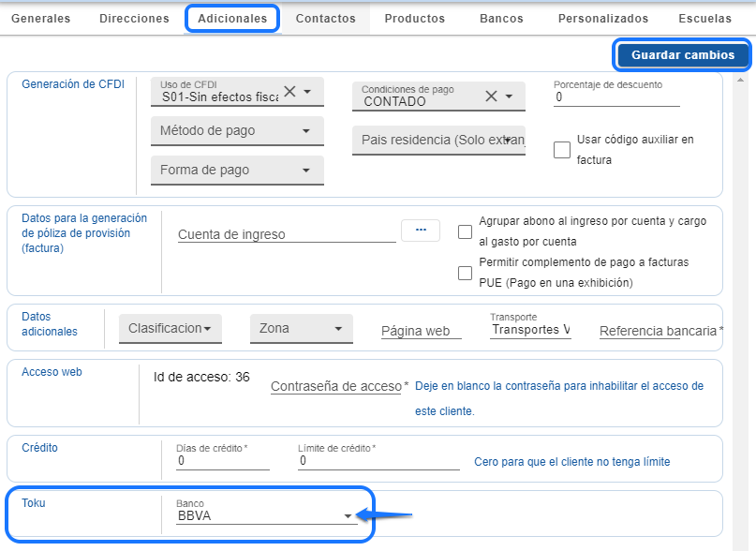
Task: Open account lookup with the ellipsis button
Action: (420, 231)
